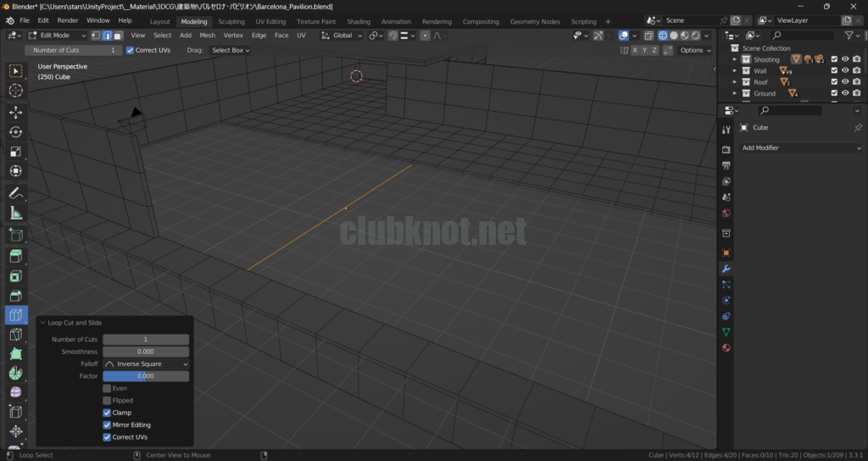Select the Knife tool in the toolbar

15,335
